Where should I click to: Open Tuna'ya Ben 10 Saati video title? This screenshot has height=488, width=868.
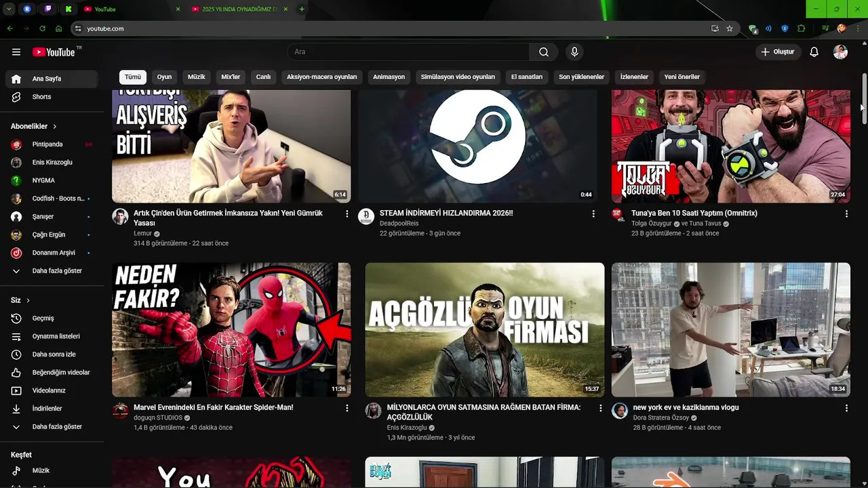[x=694, y=213]
